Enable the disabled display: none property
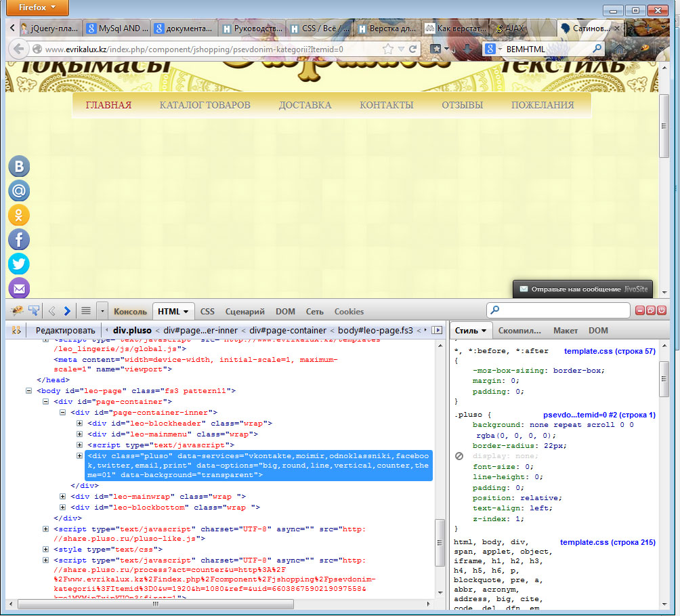The height and width of the screenshot is (616, 680). point(459,456)
